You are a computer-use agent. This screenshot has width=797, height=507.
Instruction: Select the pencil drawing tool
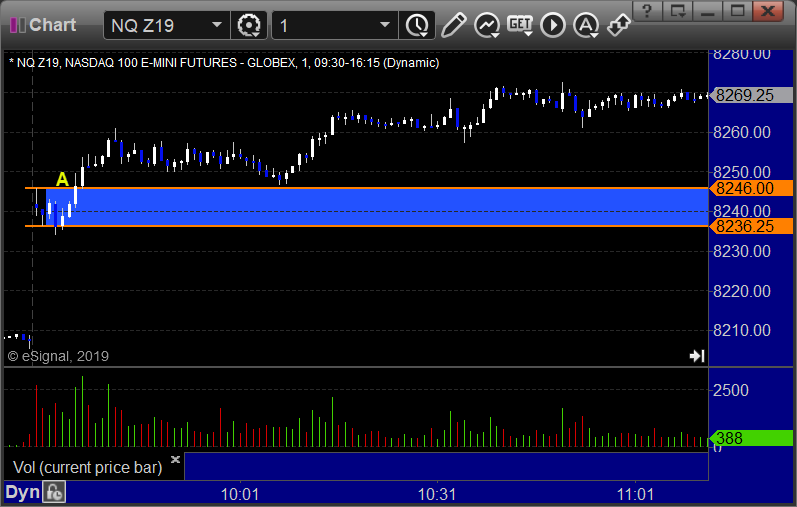[453, 25]
